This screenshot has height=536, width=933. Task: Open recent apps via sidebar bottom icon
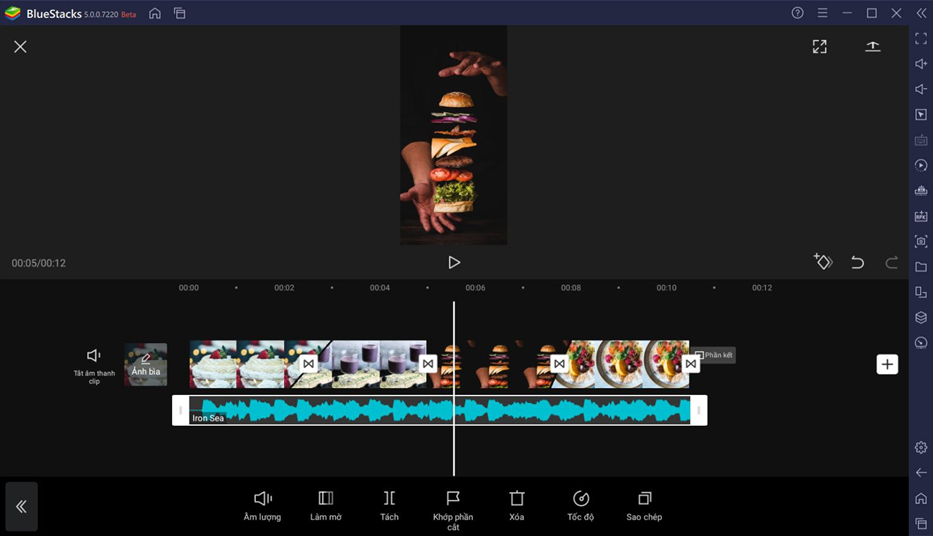tap(921, 524)
